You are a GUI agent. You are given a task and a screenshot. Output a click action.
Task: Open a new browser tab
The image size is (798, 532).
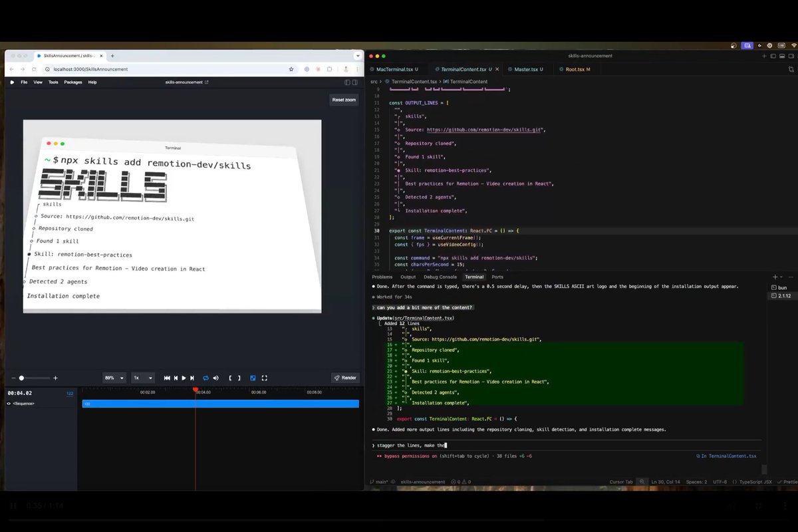tap(112, 56)
